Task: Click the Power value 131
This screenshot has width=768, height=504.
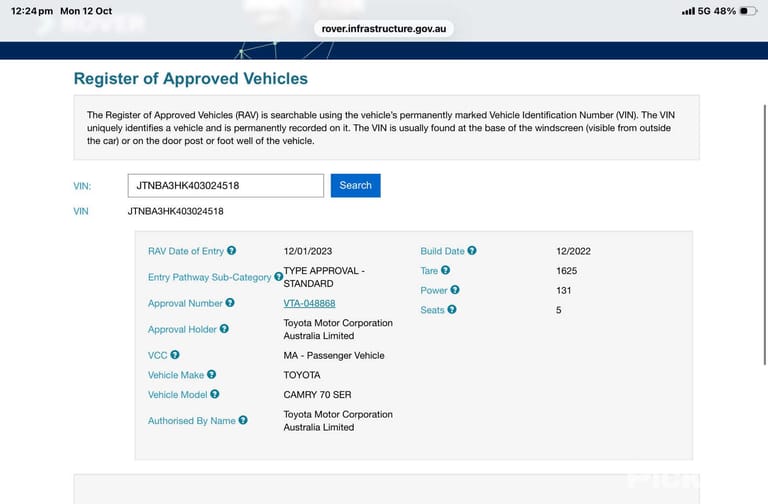Action: point(563,290)
